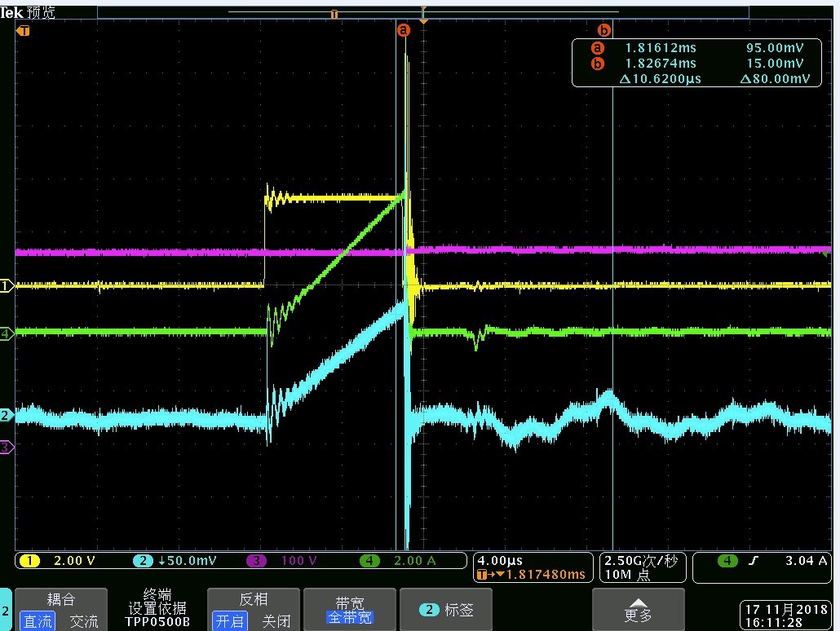Click the 4.00µs timebase readout
840x631 pixels.
tap(500, 561)
